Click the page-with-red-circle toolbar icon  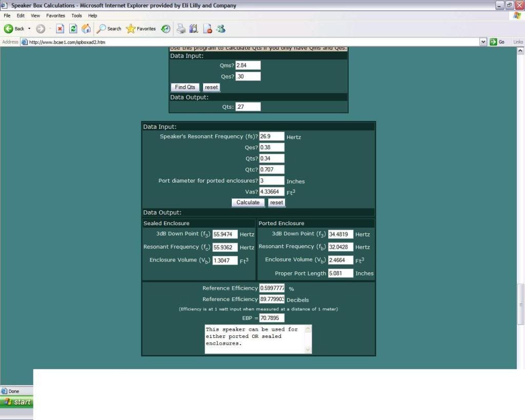[x=207, y=29]
